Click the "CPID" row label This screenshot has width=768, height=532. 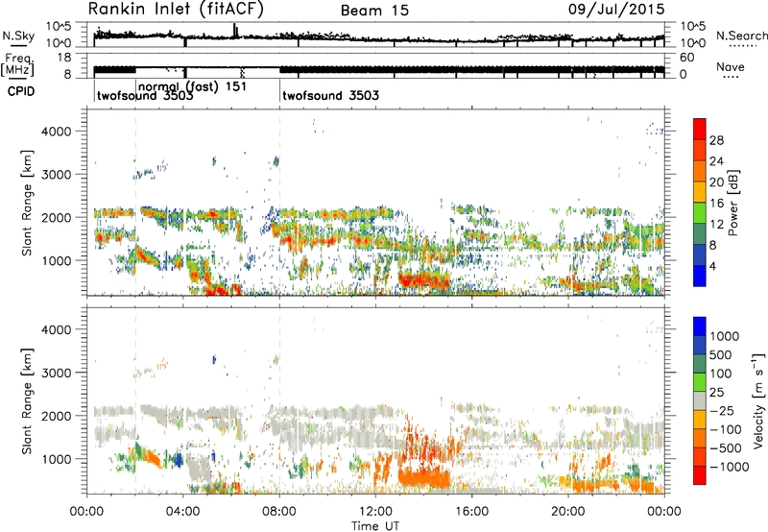[21, 91]
